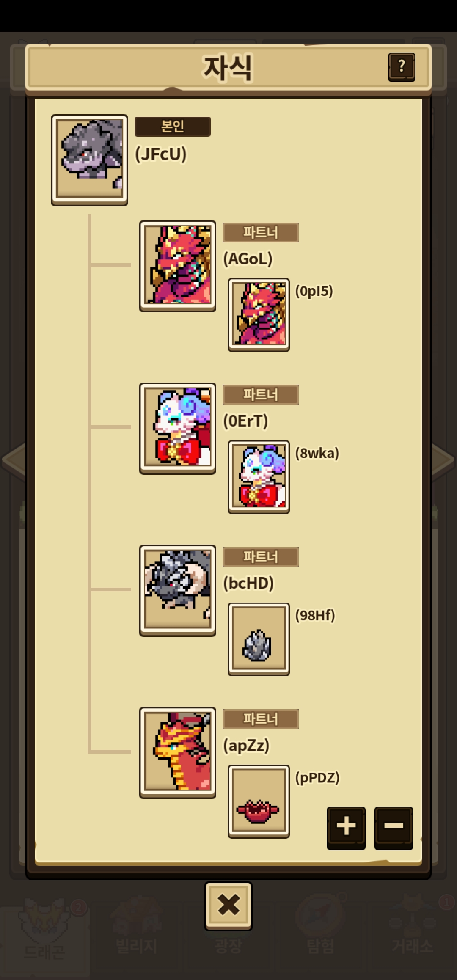Select the gray dragon portrait labeled JFcU

coord(89,160)
